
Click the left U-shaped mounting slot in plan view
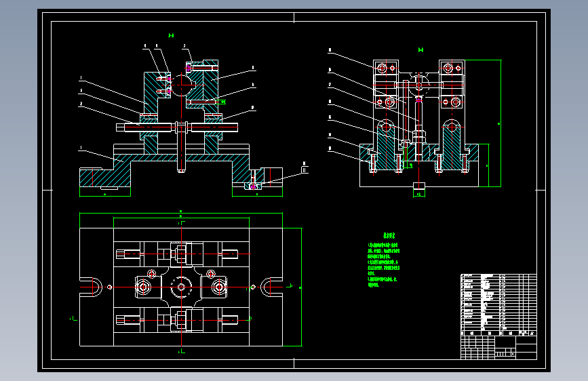click(91, 287)
